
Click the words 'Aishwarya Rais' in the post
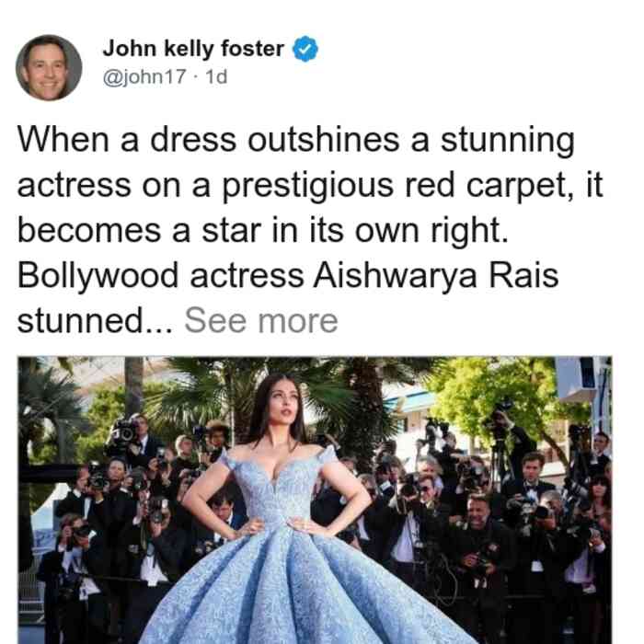pos(435,276)
